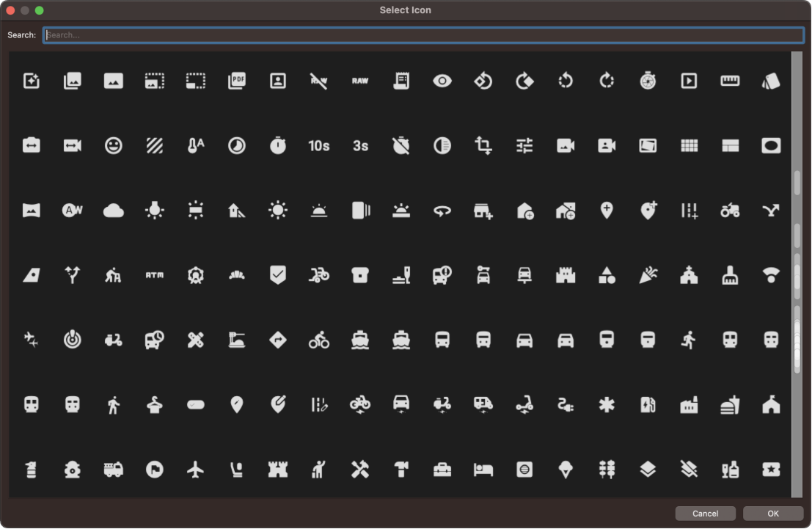Pick the ice cream cone icon
The height and width of the screenshot is (529, 812).
tap(566, 470)
